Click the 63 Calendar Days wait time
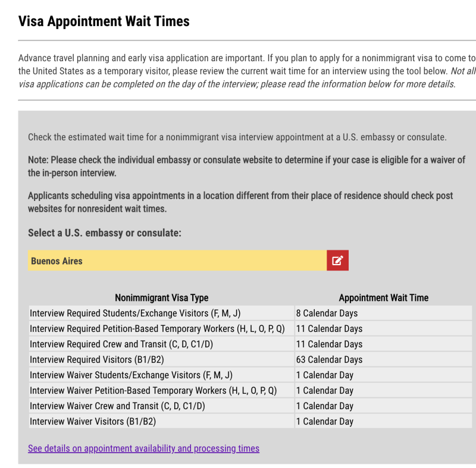The image size is (476, 468). tap(329, 360)
